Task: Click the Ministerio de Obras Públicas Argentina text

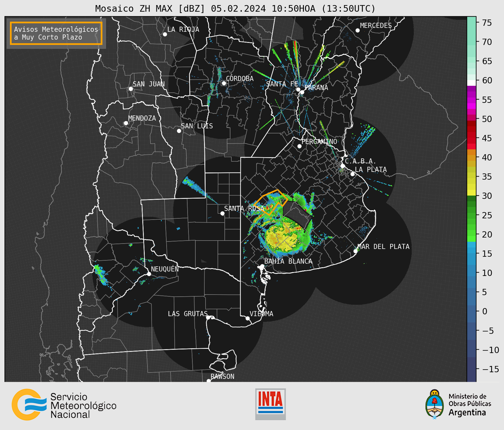Action: tap(470, 404)
